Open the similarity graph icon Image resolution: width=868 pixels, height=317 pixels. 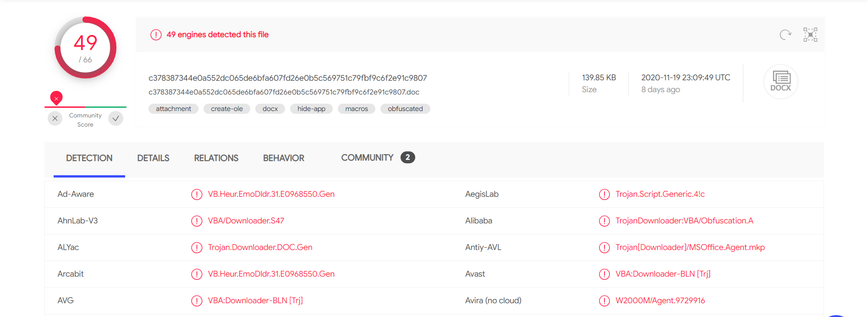point(810,35)
